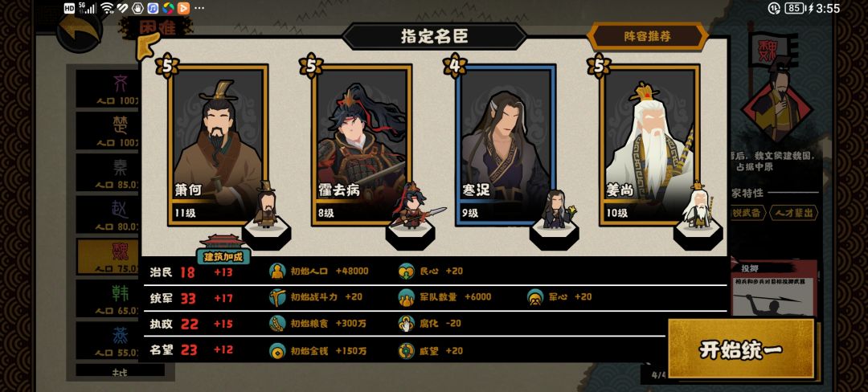
Task: Tap the 人才辈出 trait tag
Action: coord(794,213)
